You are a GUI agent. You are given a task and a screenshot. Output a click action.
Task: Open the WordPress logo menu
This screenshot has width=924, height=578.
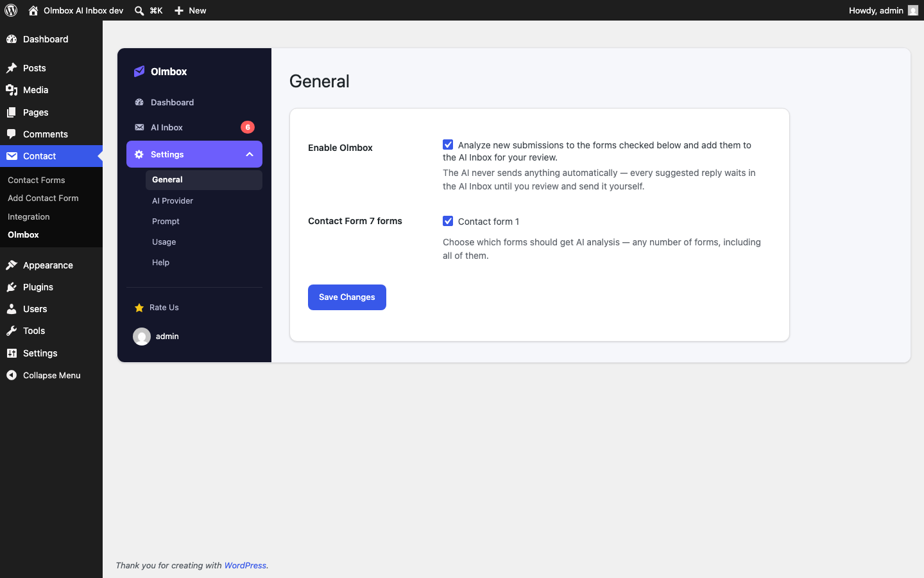coord(11,10)
